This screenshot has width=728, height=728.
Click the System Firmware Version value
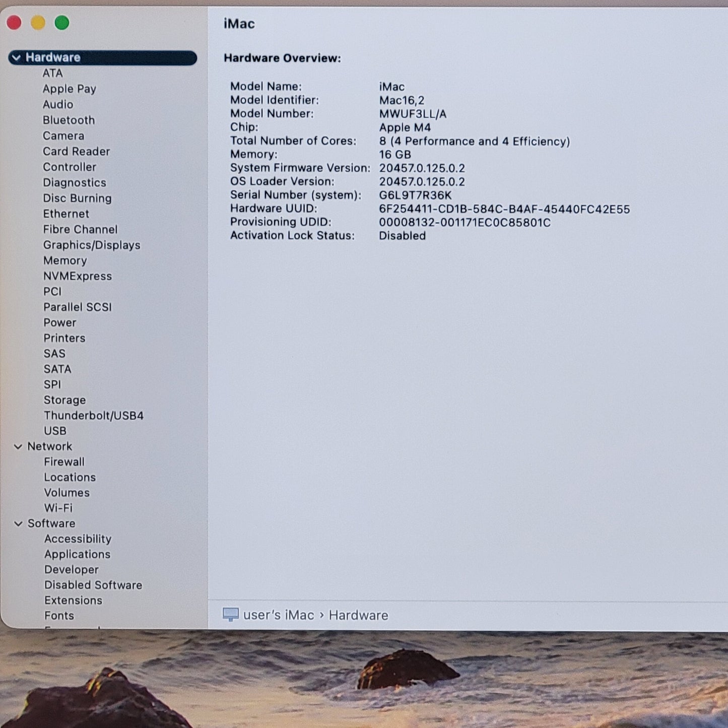(x=422, y=168)
